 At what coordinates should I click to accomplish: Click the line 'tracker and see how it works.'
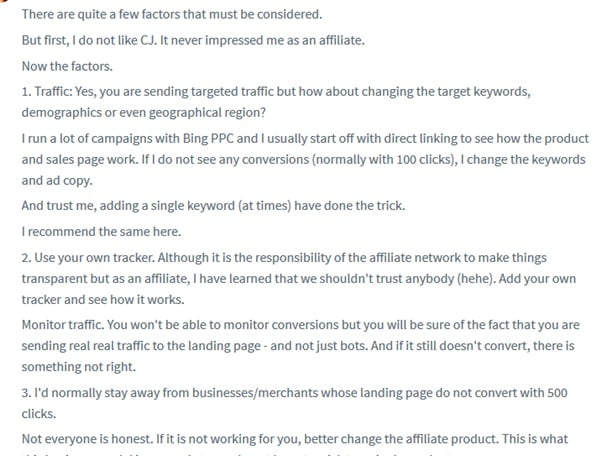coord(103,299)
